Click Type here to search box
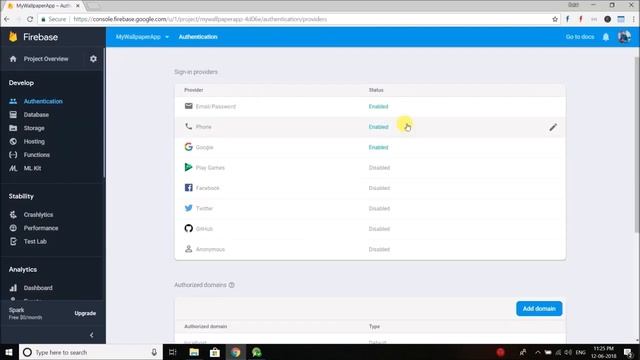Viewport: 640px width, 360px height. 91,352
